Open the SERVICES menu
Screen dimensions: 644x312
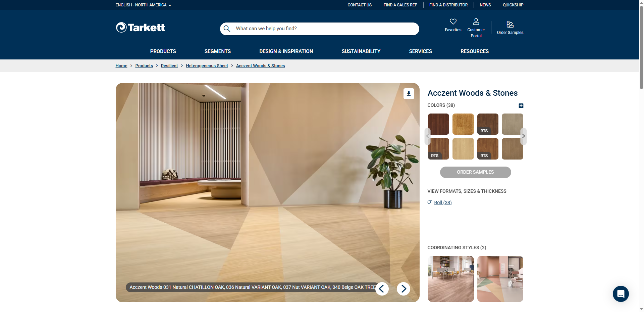tap(420, 51)
